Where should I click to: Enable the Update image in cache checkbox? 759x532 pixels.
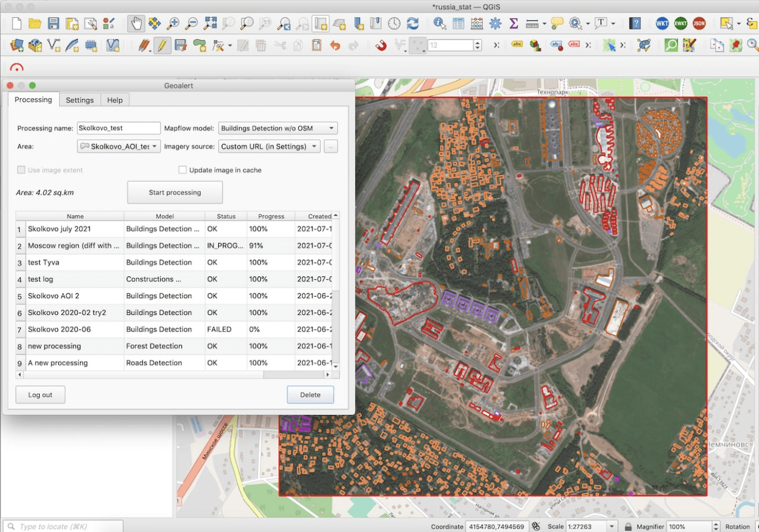183,170
